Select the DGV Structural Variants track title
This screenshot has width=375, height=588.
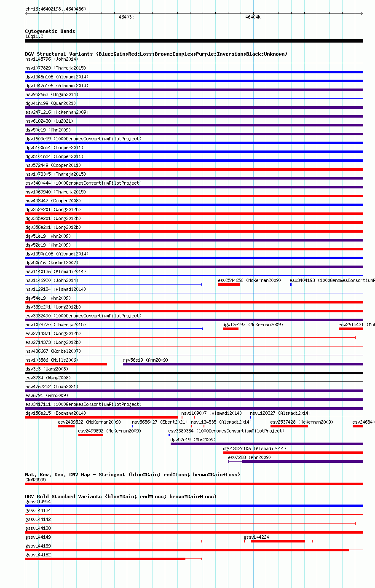(156, 54)
